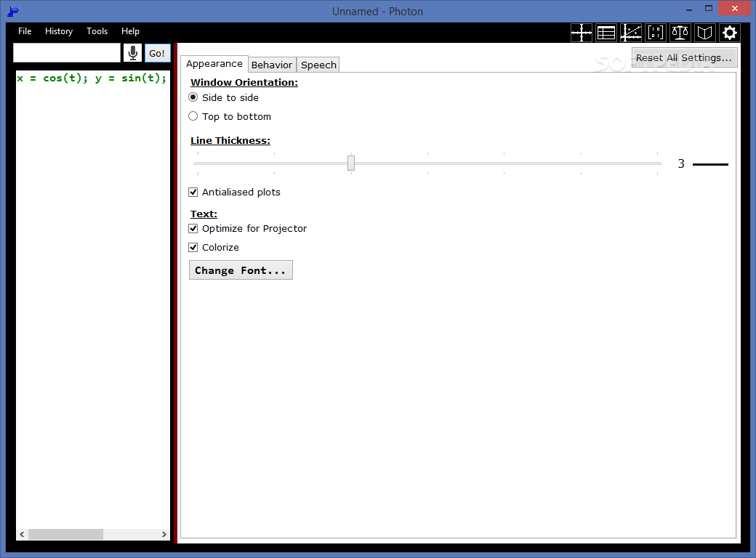This screenshot has width=756, height=558.
Task: Open the matrix brackets icon
Action: 655,33
